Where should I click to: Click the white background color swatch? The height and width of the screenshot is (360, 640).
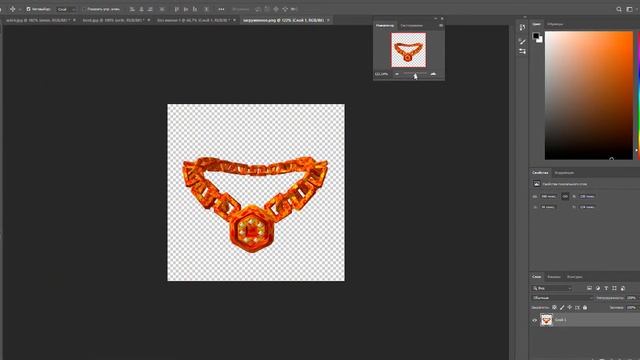[540, 40]
